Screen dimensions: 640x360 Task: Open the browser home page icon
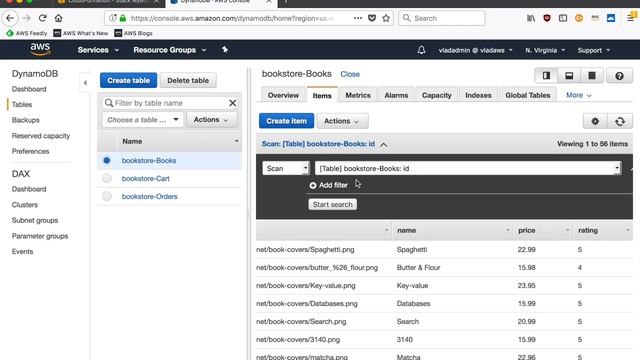point(58,18)
